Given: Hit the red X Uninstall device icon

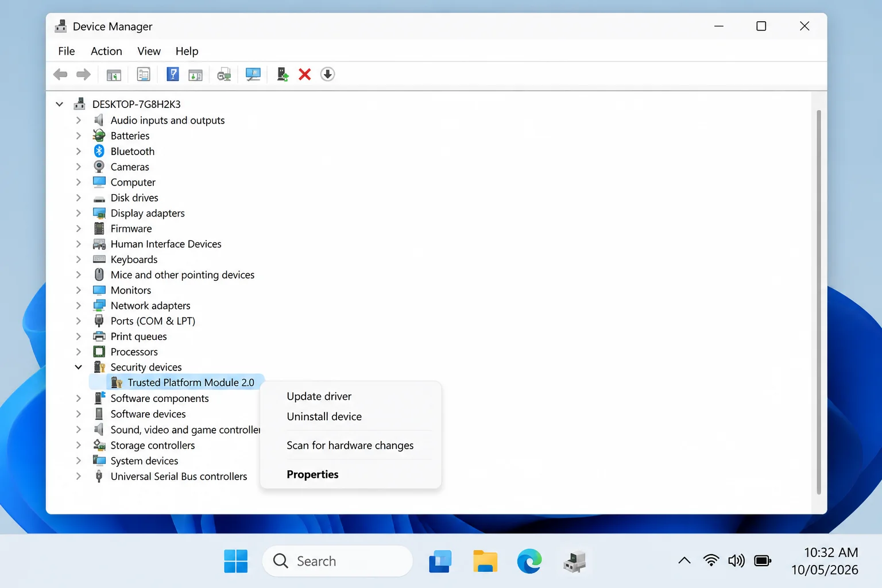Looking at the screenshot, I should pos(305,74).
